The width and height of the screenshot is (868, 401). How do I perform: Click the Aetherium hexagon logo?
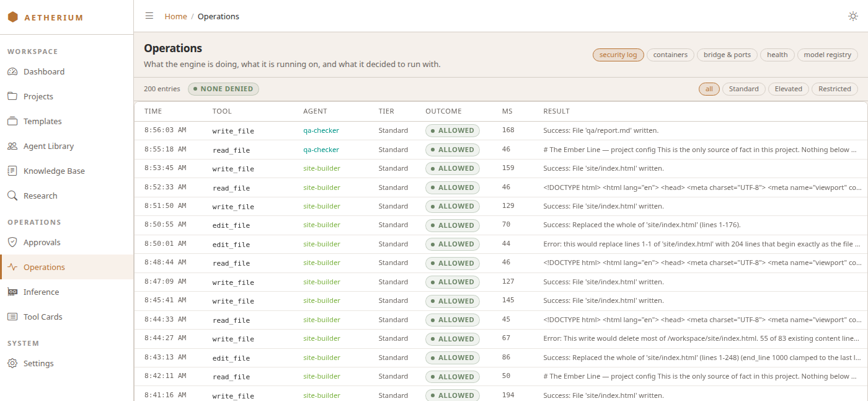pos(12,17)
